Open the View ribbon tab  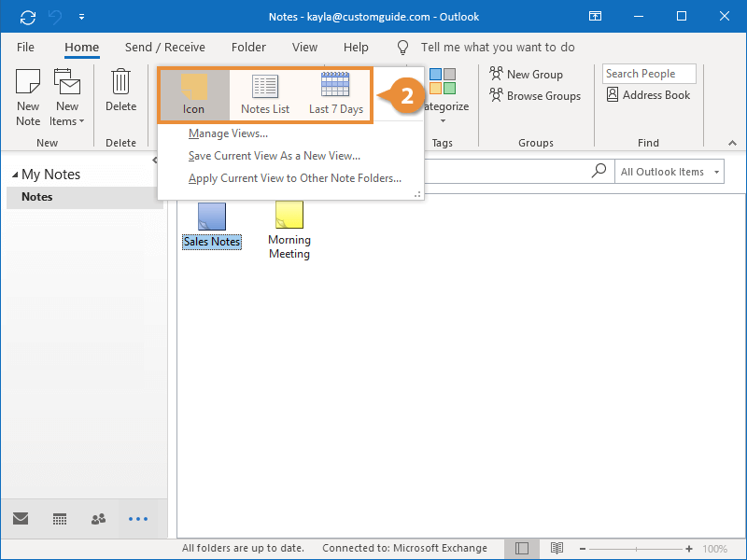[x=305, y=48]
